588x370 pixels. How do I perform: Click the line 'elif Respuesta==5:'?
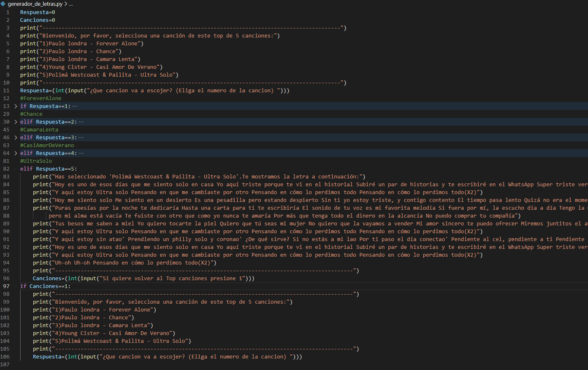(49, 169)
